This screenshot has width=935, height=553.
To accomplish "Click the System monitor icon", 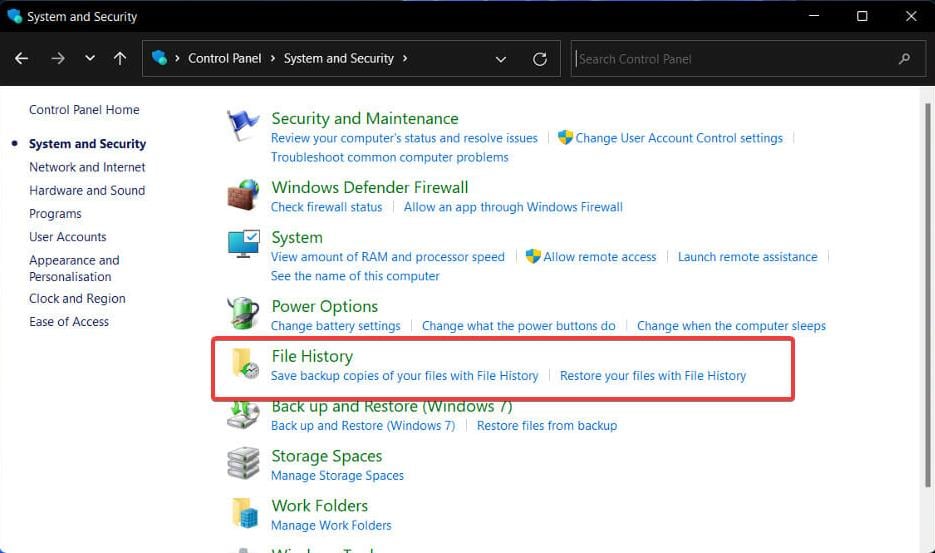I will (x=243, y=244).
